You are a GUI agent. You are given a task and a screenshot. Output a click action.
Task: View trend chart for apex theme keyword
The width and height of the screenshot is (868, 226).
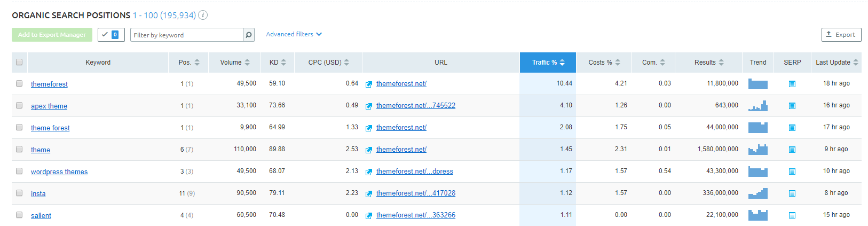tap(758, 106)
